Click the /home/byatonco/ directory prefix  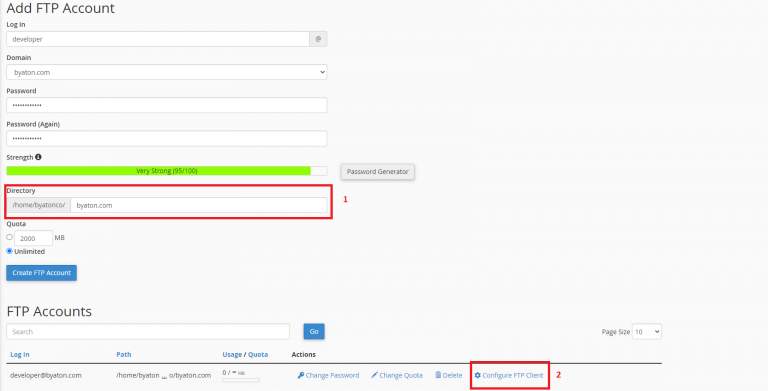(x=39, y=205)
